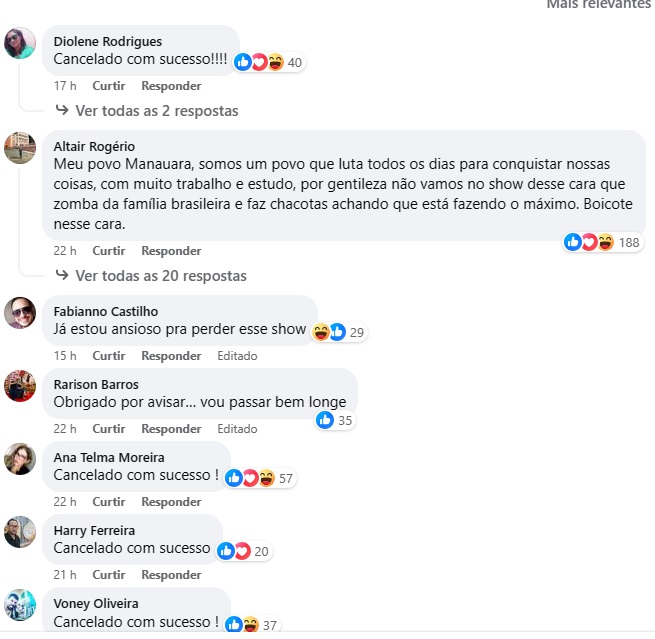Reply to Harry Ferreira's comment
The image size is (655, 639).
(x=171, y=575)
